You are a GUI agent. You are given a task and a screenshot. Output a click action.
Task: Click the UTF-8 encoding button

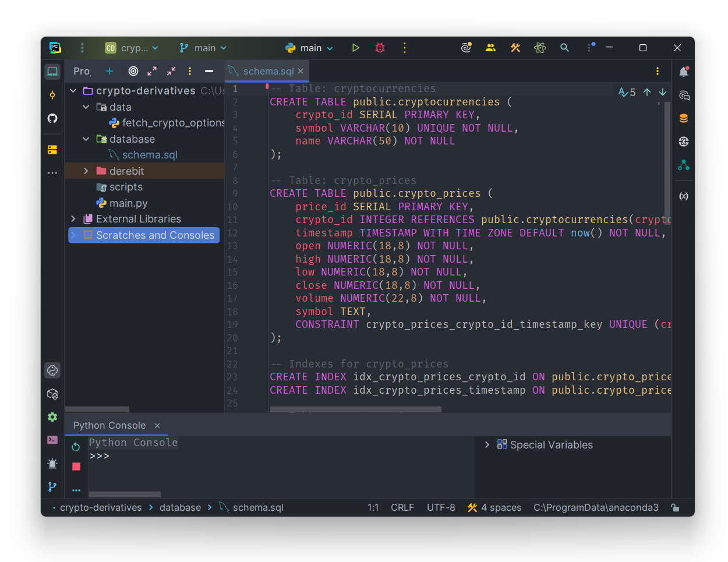(441, 508)
